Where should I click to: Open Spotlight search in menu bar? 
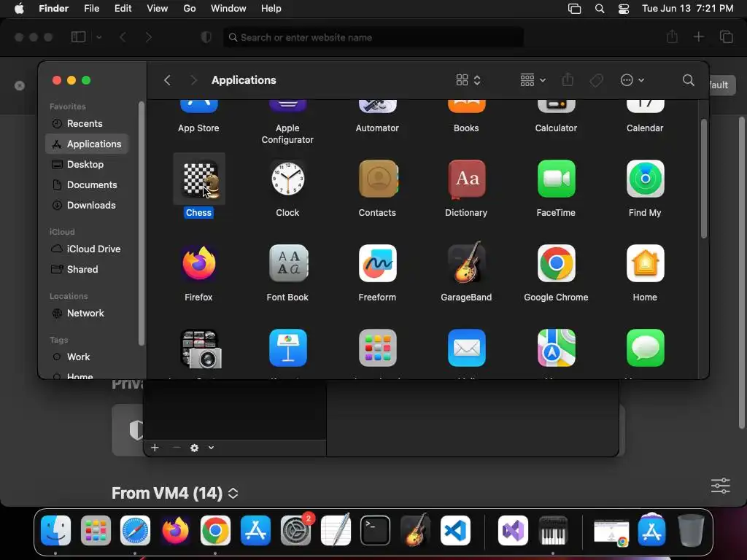tap(600, 9)
